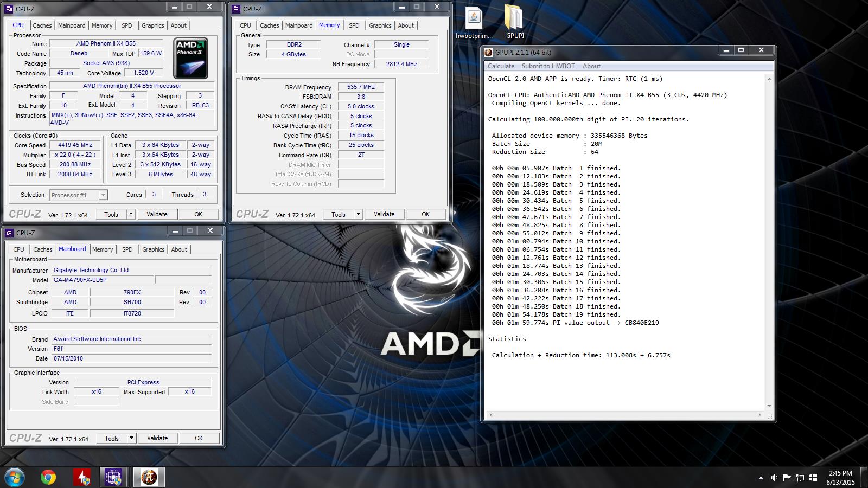Viewport: 868px width, 488px height.
Task: Click the tray icon beside the clock
Action: pyautogui.click(x=813, y=478)
